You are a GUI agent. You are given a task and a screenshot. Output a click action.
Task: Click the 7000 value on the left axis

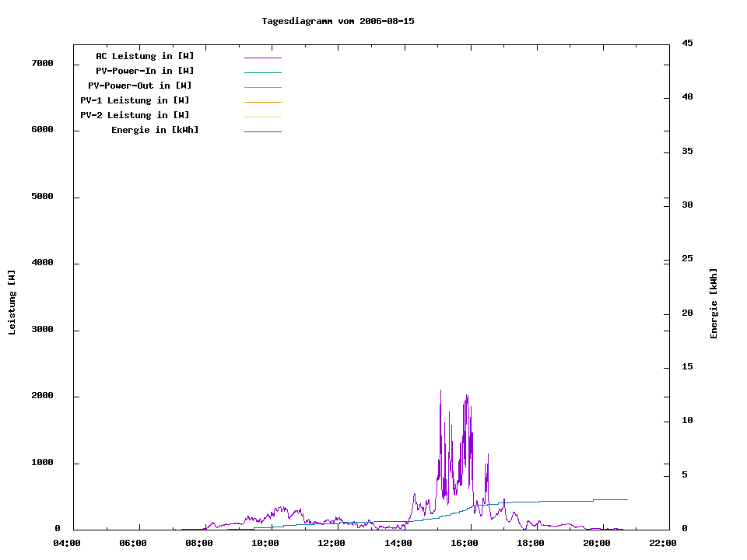(x=41, y=63)
